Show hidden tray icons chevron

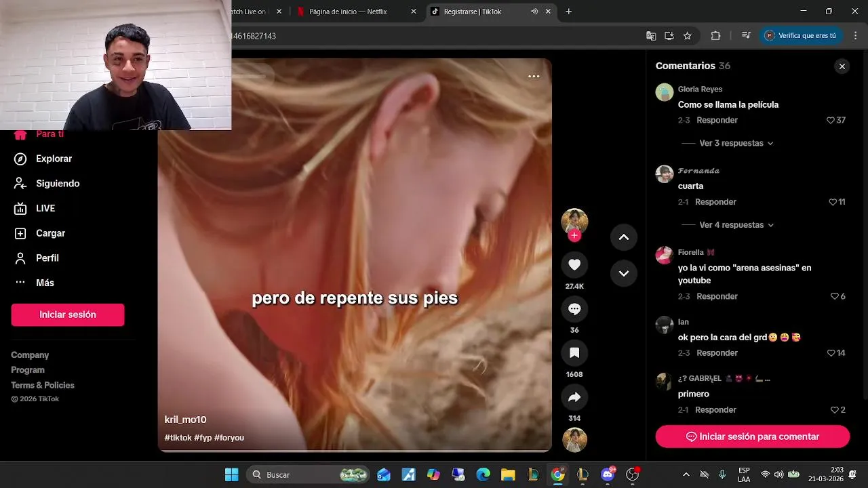(686, 474)
